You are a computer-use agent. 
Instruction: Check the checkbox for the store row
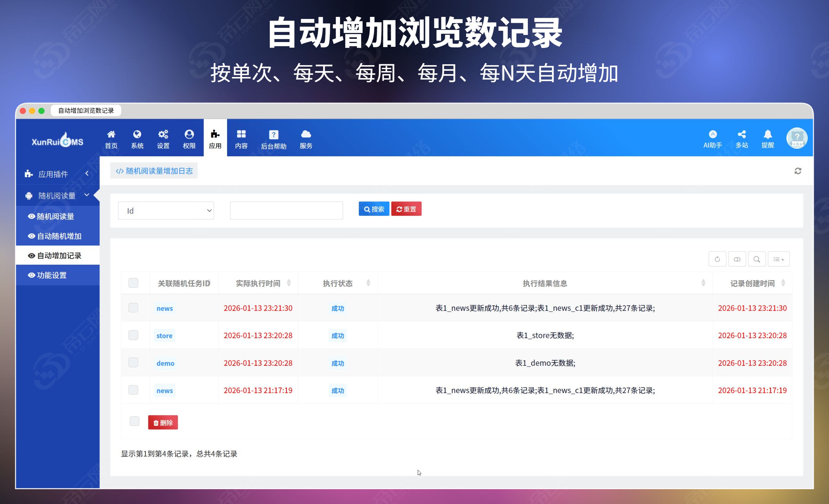(134, 335)
